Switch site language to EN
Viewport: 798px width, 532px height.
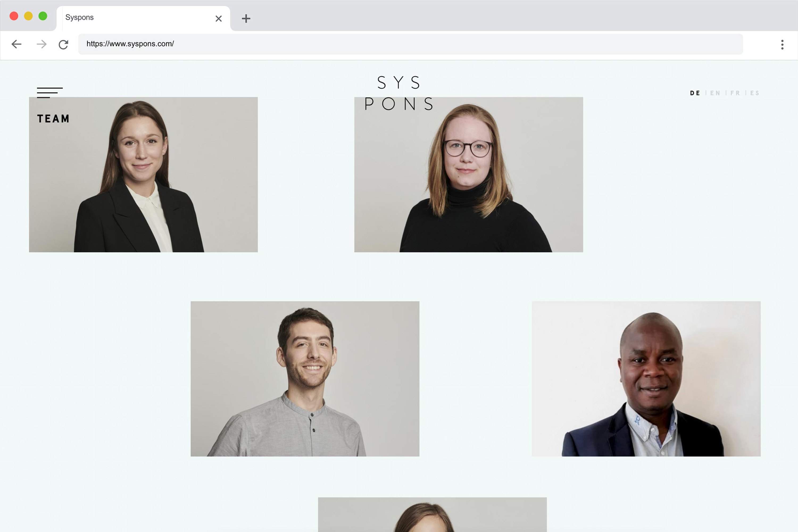click(x=715, y=93)
